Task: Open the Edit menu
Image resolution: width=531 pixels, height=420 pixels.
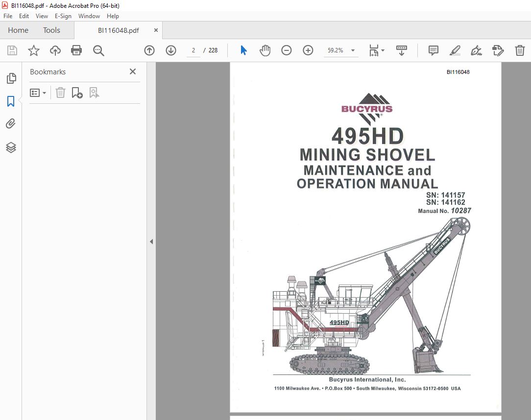Action: click(24, 16)
